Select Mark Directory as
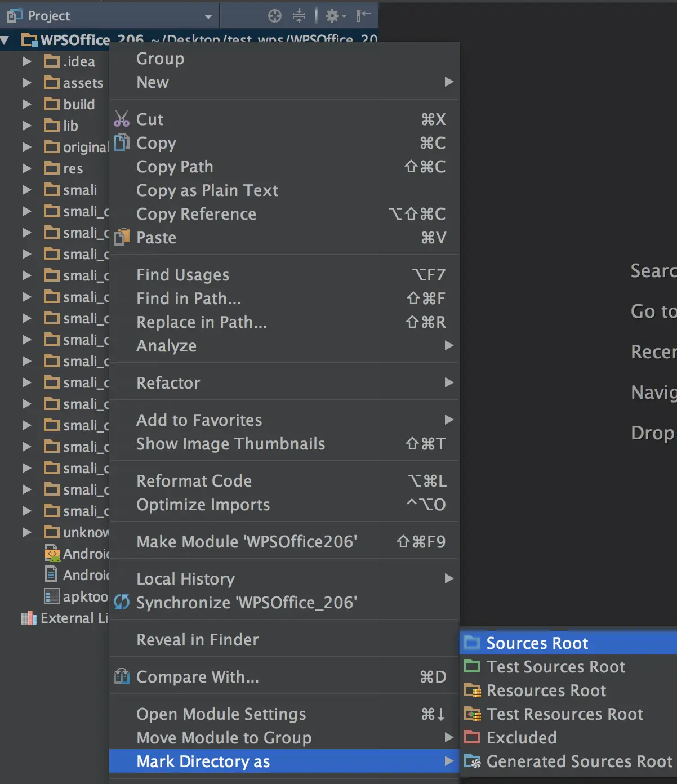677x784 pixels. [284, 761]
